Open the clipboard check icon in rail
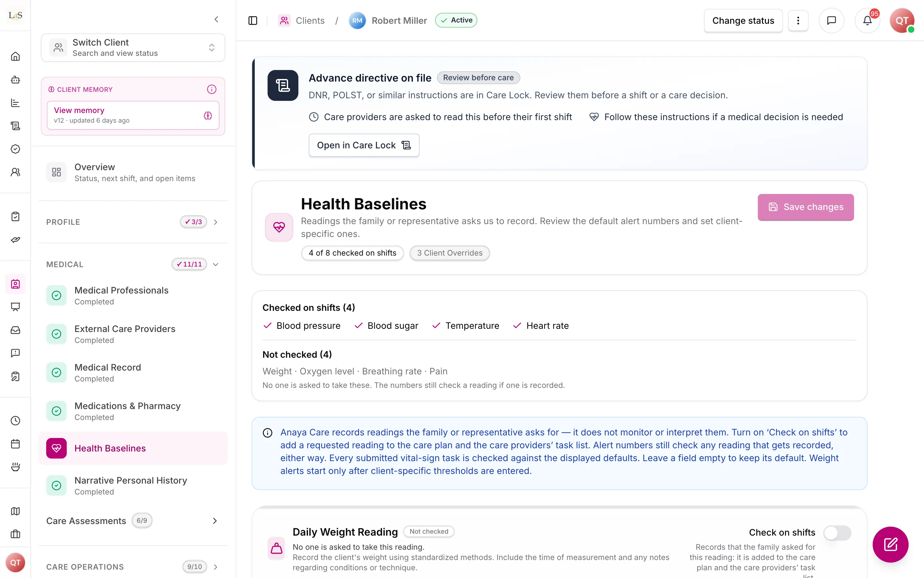This screenshot has height=578, width=924. pos(15,216)
